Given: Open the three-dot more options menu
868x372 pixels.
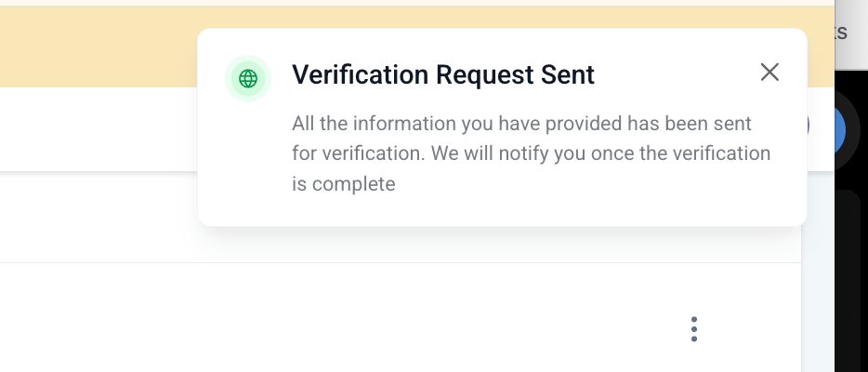Looking at the screenshot, I should click(693, 328).
